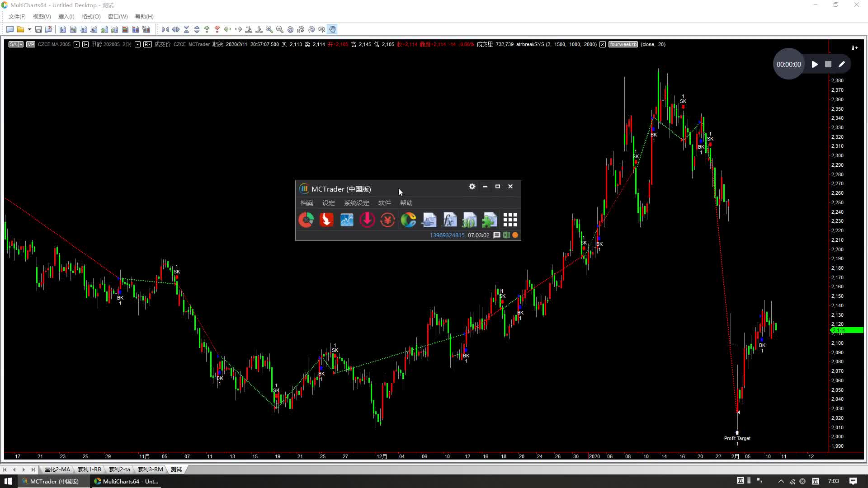The width and height of the screenshot is (868, 488).
Task: Stop recording with the square button
Action: tap(828, 65)
